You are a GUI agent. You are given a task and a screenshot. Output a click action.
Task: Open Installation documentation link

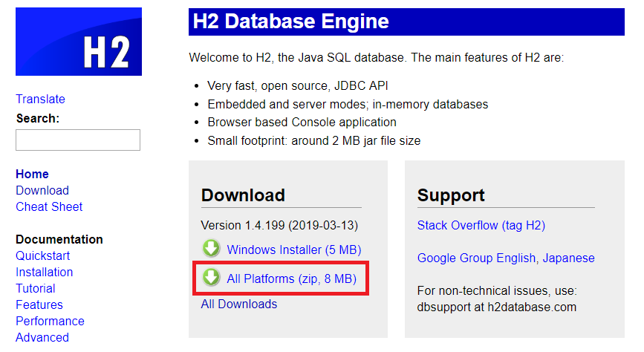(x=45, y=272)
